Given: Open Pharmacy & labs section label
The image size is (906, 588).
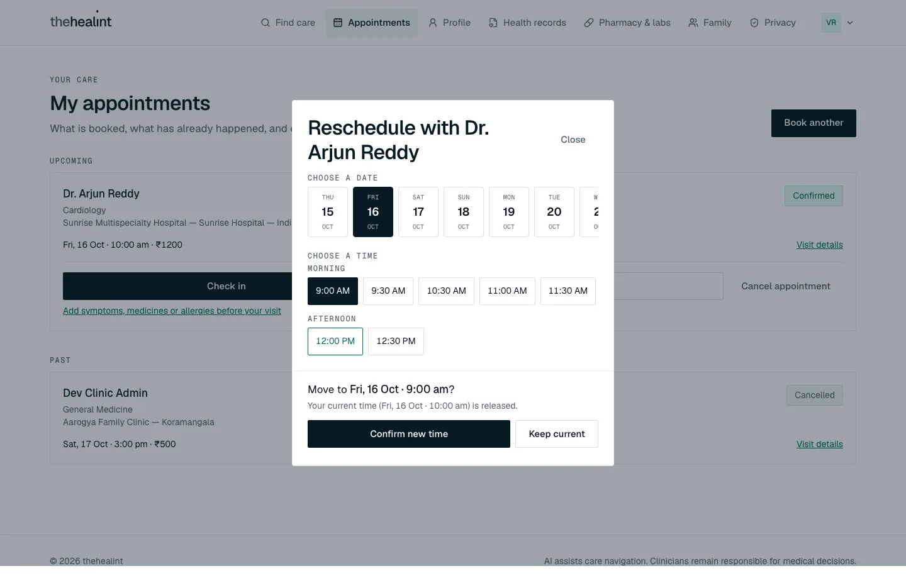Looking at the screenshot, I should (635, 23).
